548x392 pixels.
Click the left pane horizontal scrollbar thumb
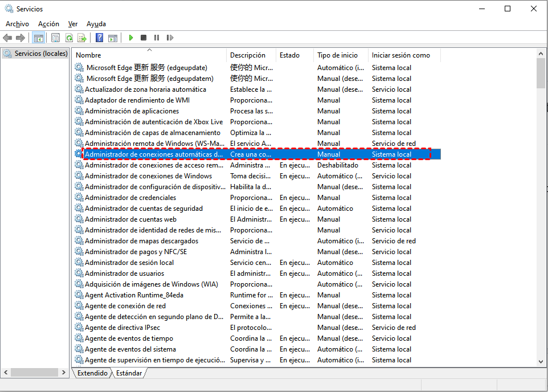coord(34,373)
